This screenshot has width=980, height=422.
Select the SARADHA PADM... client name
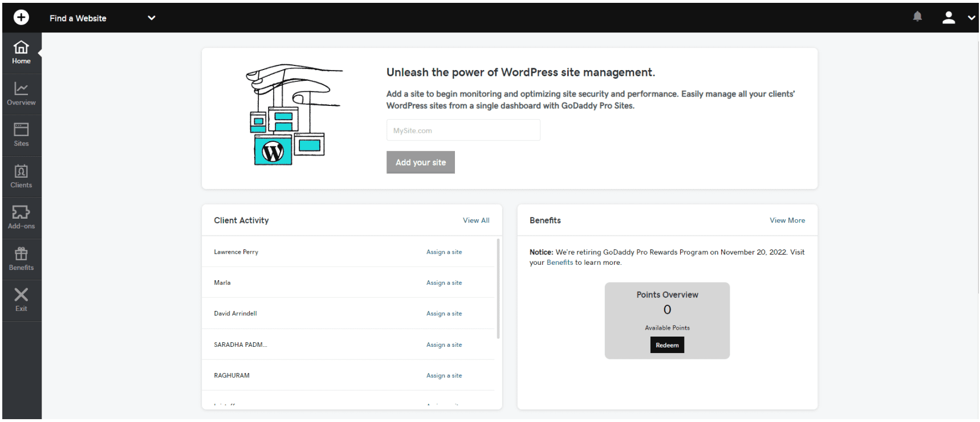coord(241,345)
